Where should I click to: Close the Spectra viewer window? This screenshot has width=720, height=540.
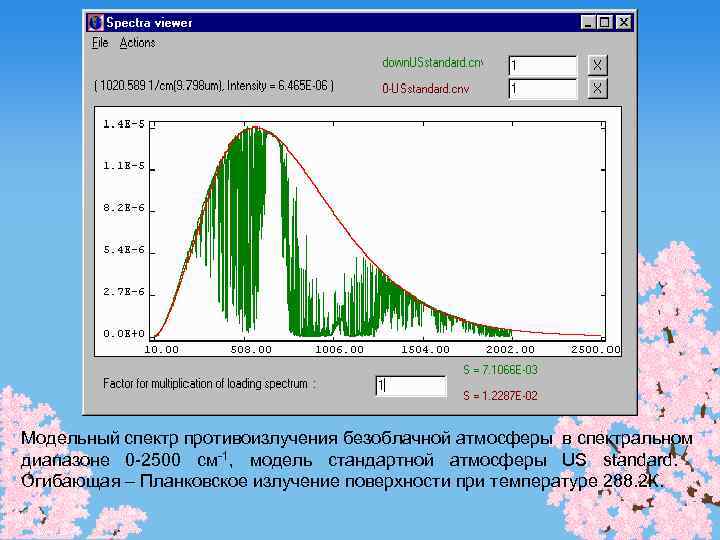tap(623, 22)
